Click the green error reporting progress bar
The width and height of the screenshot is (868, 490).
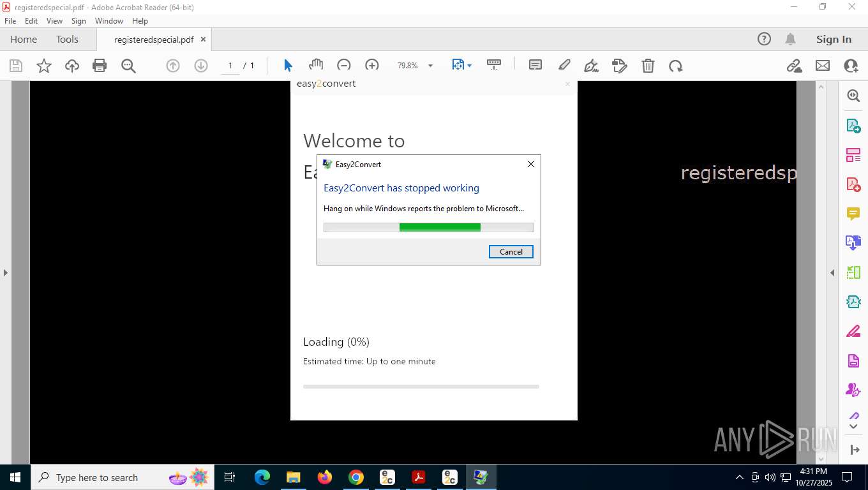[x=428, y=227]
